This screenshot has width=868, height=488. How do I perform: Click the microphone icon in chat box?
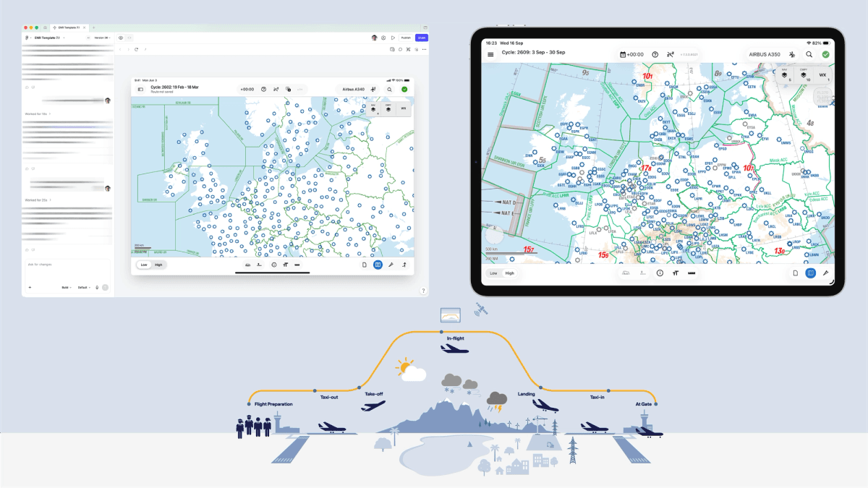(x=97, y=287)
